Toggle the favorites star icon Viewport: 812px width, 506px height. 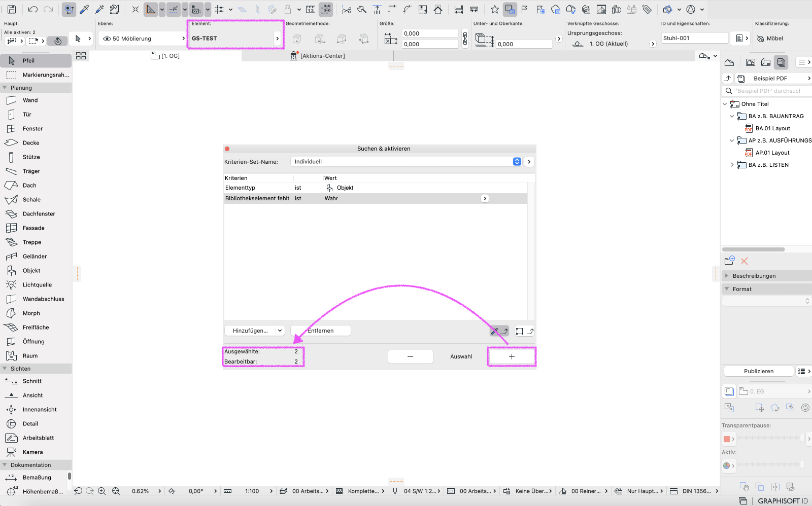494,9
